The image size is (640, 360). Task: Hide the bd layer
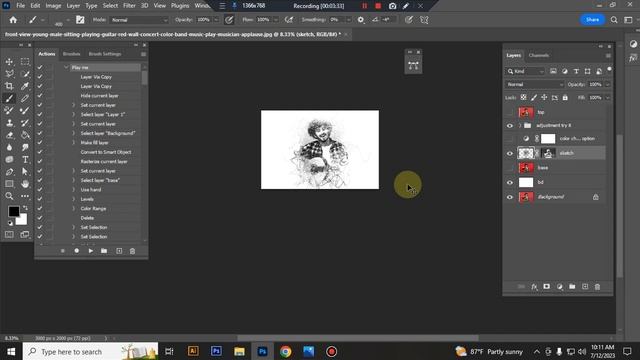[510, 182]
